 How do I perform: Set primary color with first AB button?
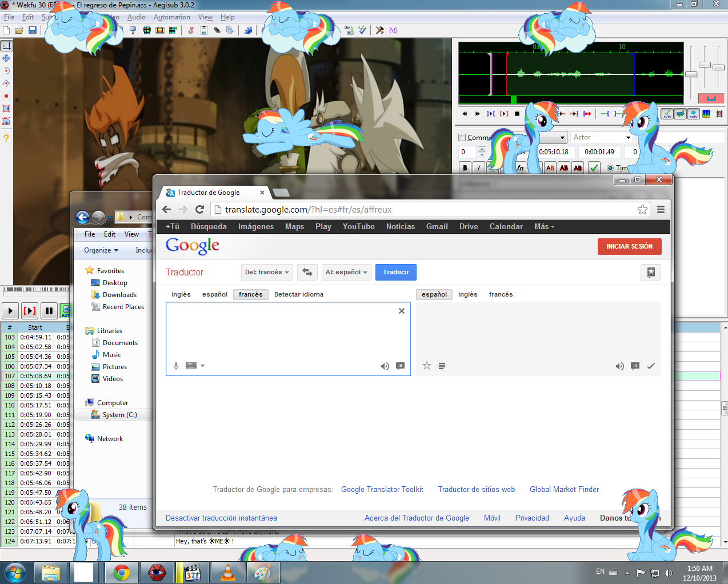coord(550,167)
